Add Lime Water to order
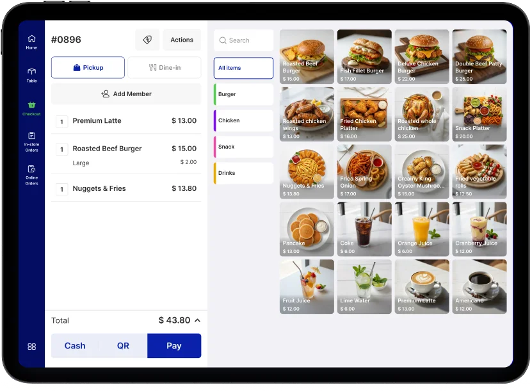532x392 pixels. pyautogui.click(x=364, y=287)
